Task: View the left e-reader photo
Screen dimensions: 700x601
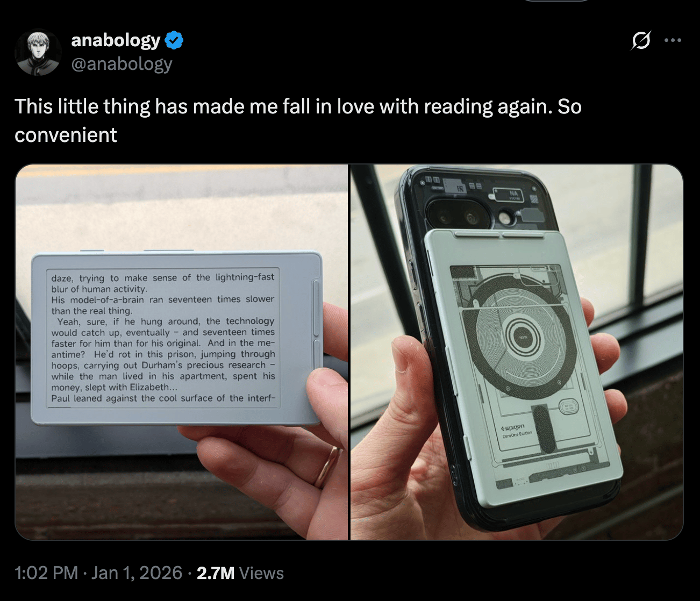Action: click(182, 352)
